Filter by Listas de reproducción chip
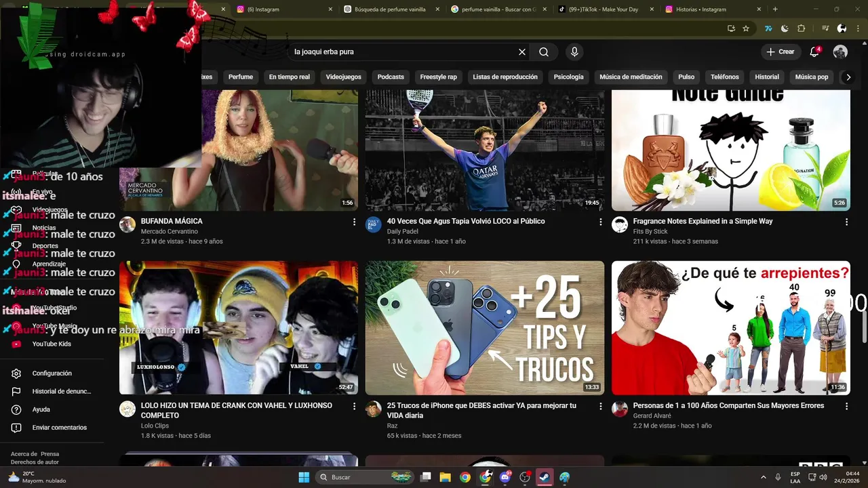 click(x=505, y=77)
